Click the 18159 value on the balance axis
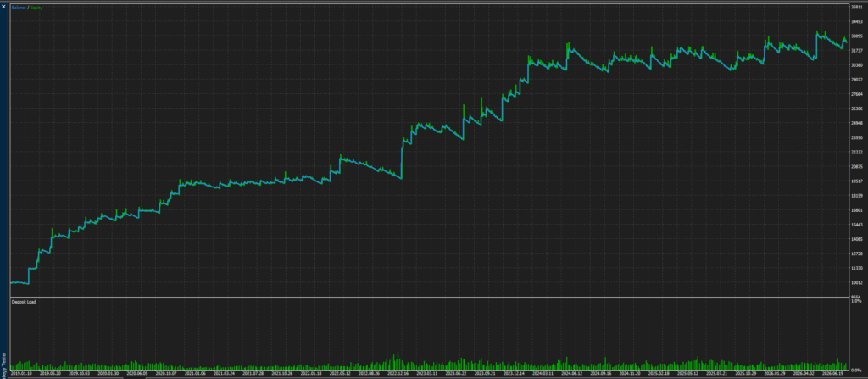 [x=857, y=196]
